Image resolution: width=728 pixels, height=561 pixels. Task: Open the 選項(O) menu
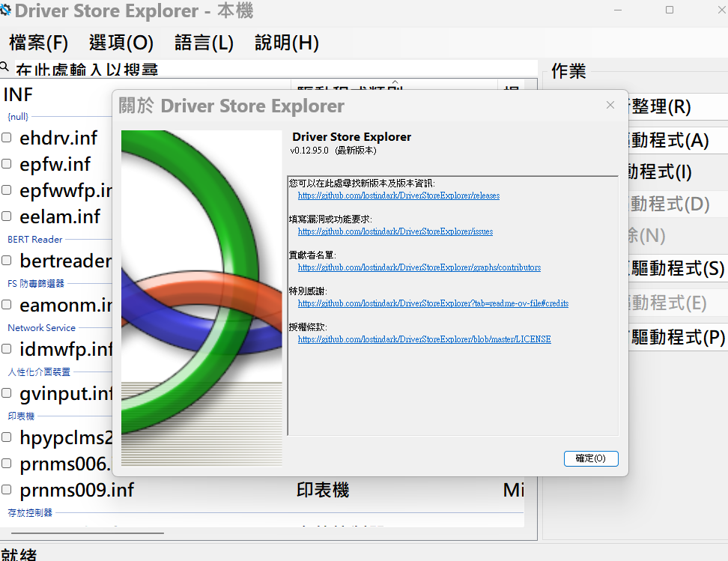121,43
